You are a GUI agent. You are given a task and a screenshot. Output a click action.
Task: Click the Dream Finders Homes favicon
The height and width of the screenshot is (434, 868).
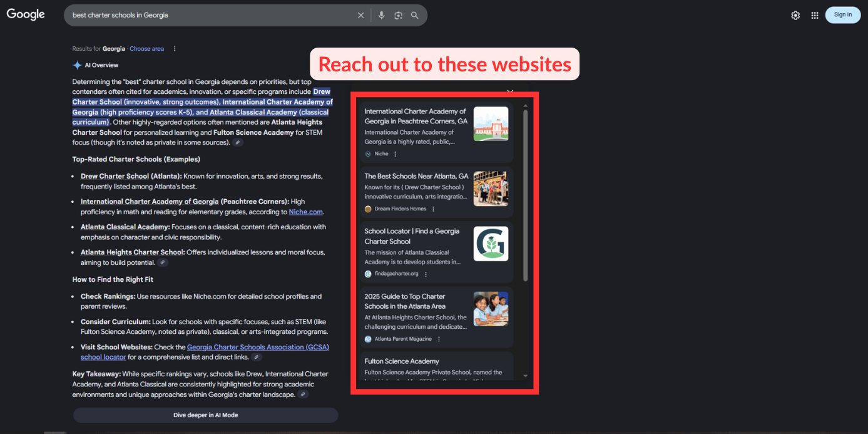pos(368,209)
